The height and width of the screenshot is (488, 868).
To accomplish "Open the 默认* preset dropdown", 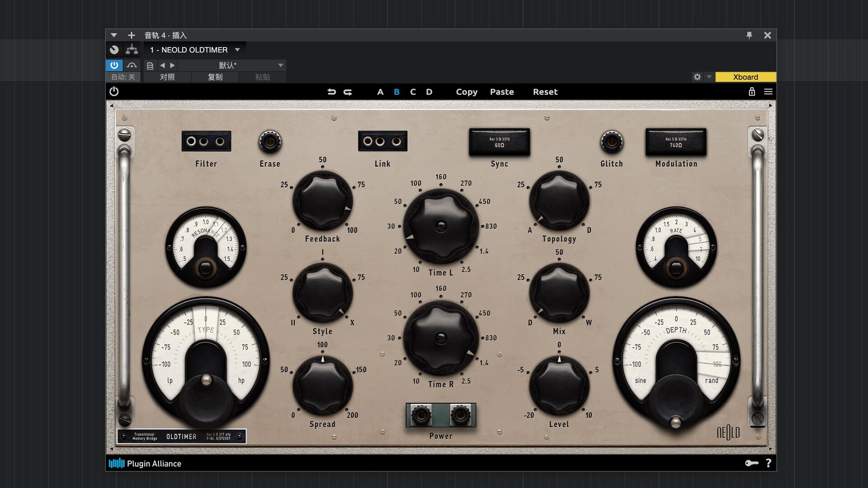I will pos(232,66).
